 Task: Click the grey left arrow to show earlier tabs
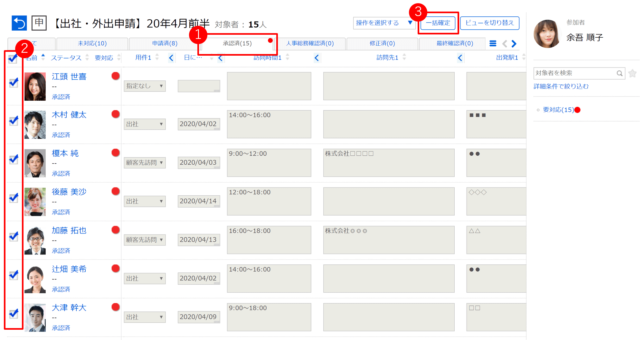tap(505, 43)
